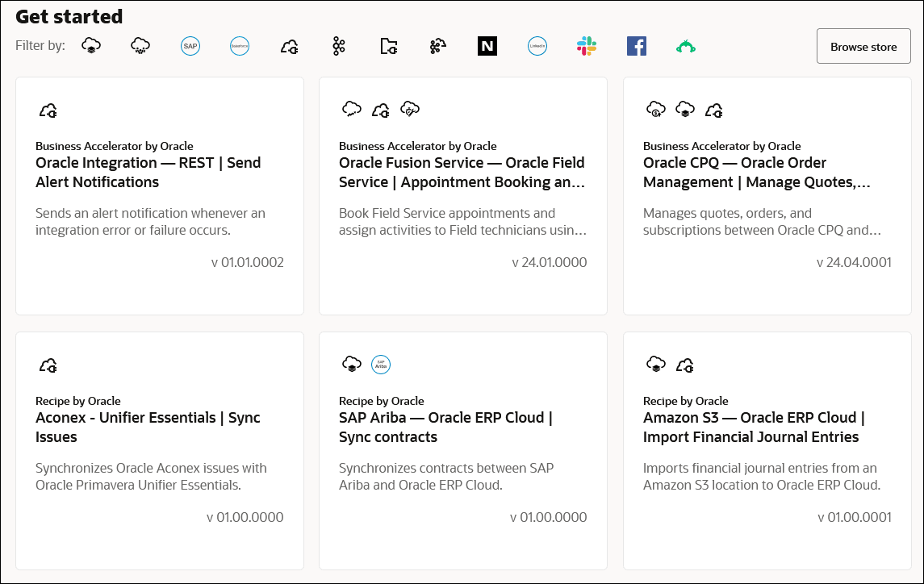924x584 pixels.
Task: Click REST plug icon on Amazon S3 card
Action: click(685, 365)
